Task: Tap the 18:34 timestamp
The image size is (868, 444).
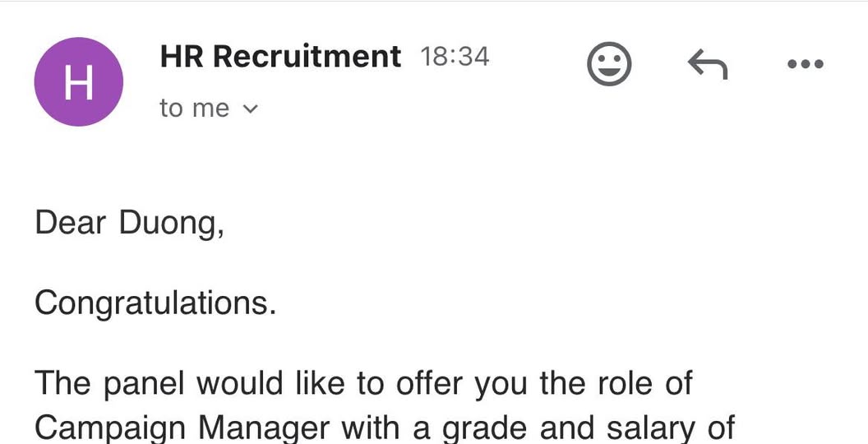Action: (x=455, y=57)
